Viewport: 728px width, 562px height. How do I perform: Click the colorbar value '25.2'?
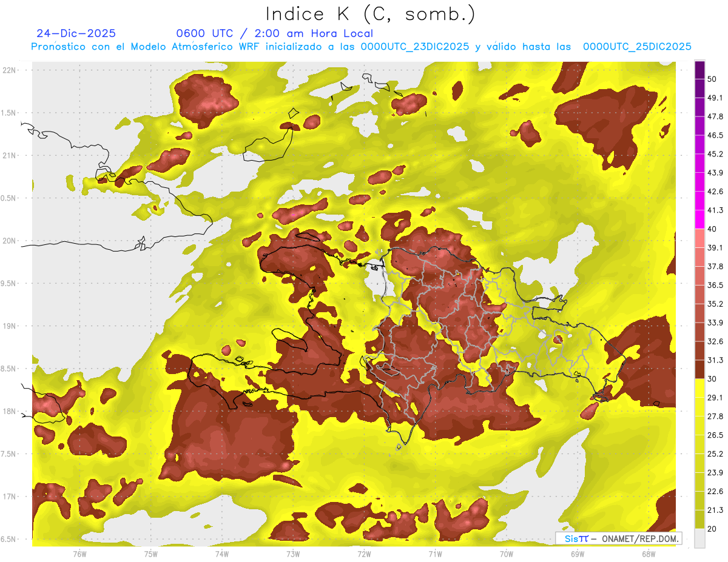[x=715, y=454]
